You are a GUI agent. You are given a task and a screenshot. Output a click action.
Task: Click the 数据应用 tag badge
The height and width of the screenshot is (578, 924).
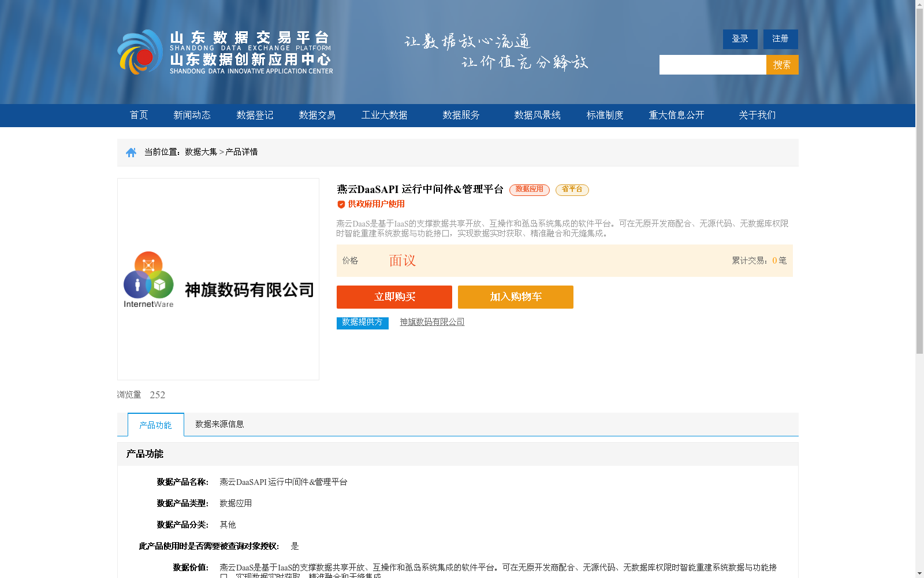coord(529,190)
